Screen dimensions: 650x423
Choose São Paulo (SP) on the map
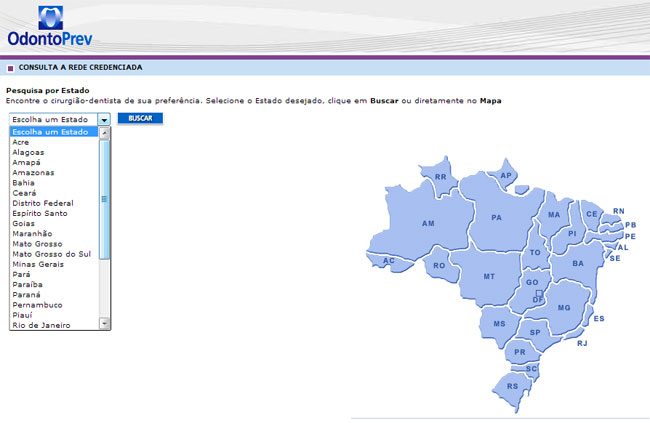535,333
